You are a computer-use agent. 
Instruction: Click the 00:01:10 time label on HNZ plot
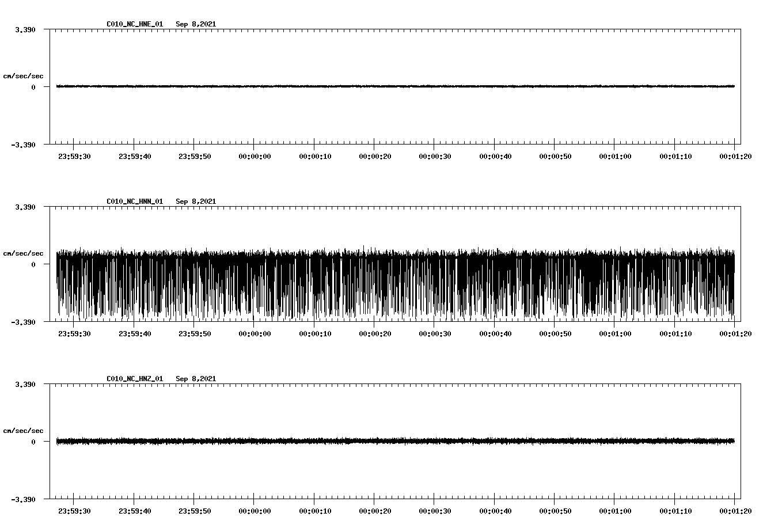[x=675, y=511]
